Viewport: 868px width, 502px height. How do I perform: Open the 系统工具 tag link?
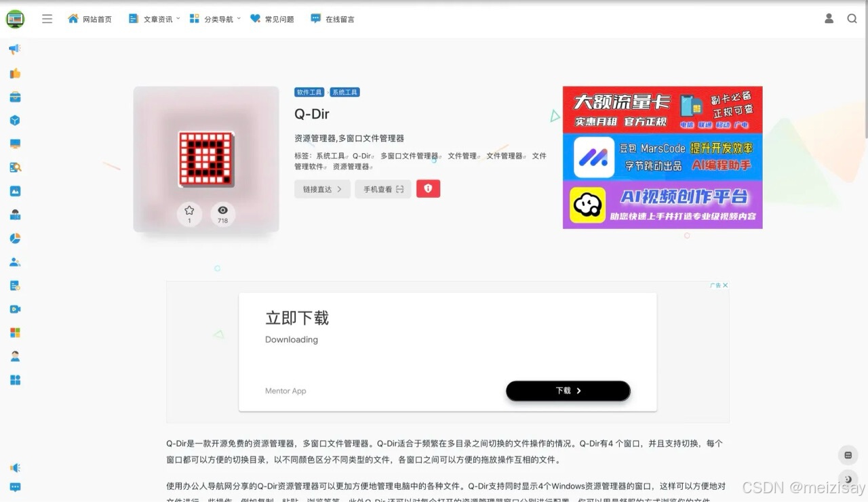click(x=332, y=156)
